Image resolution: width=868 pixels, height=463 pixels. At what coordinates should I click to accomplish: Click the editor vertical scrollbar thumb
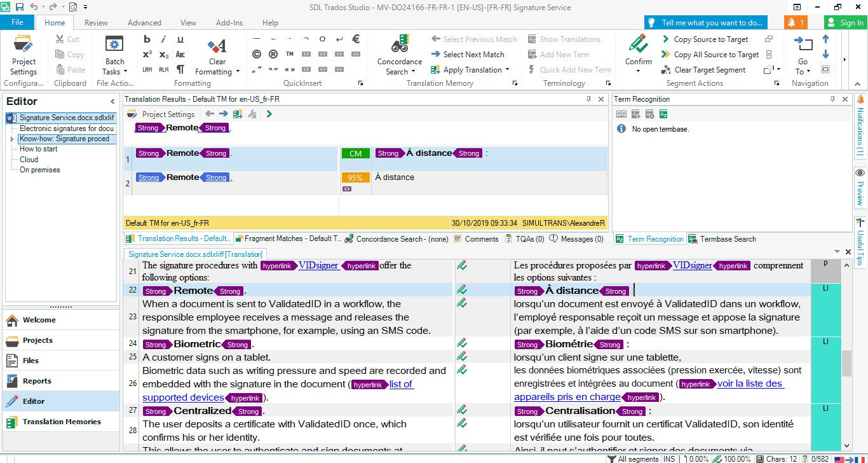pyautogui.click(x=846, y=363)
